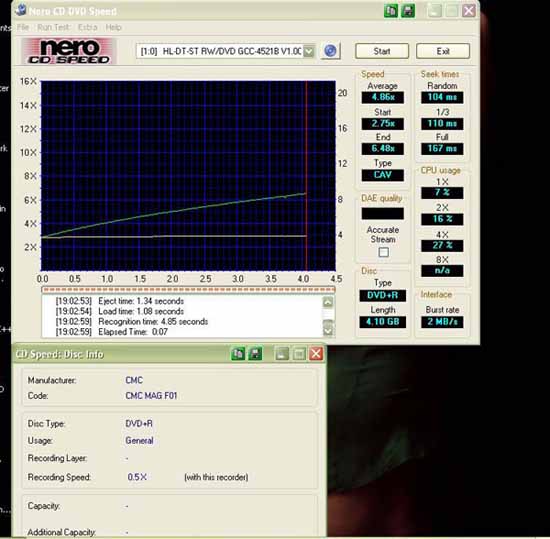
Task: Click the disc Length value 4.10 GB
Action: 383,322
